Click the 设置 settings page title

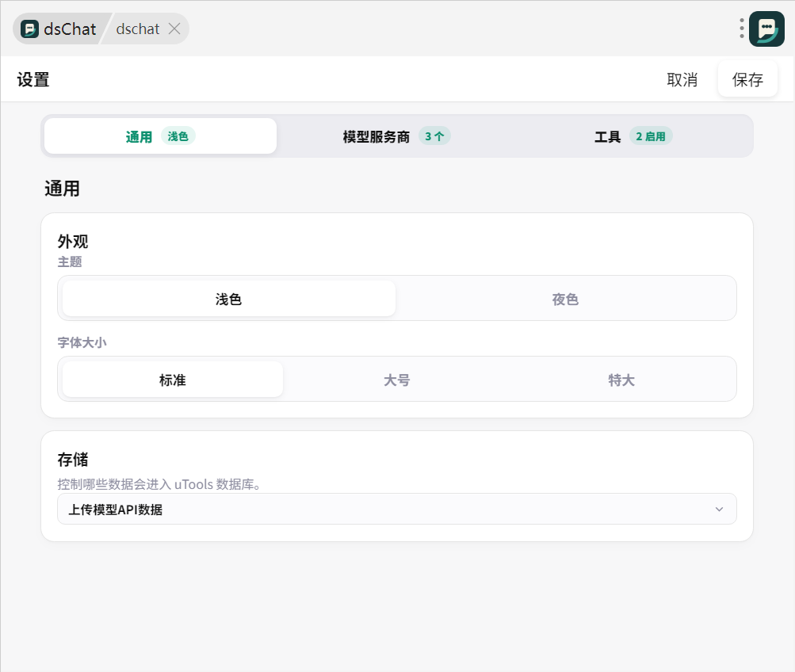[x=33, y=79]
